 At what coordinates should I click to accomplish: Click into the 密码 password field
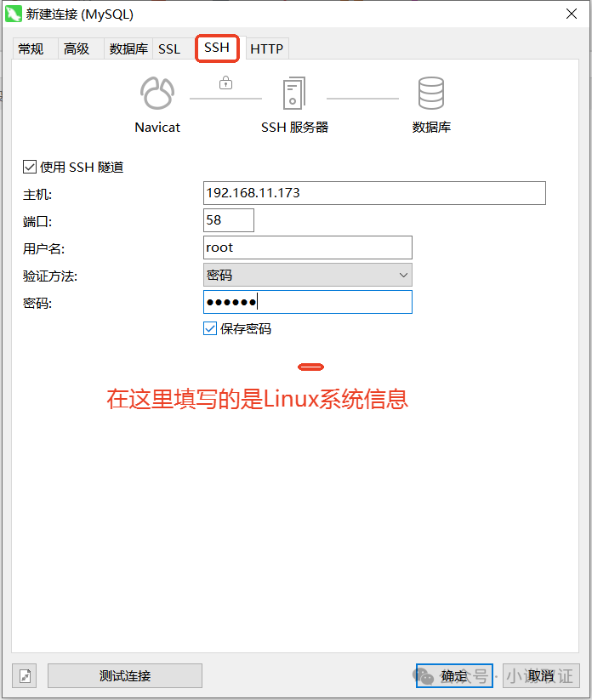coord(308,302)
